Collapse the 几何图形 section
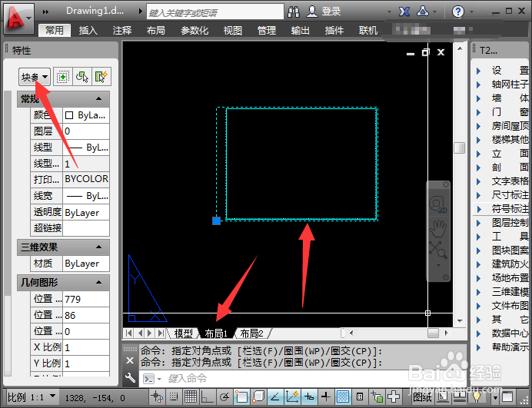 98,282
